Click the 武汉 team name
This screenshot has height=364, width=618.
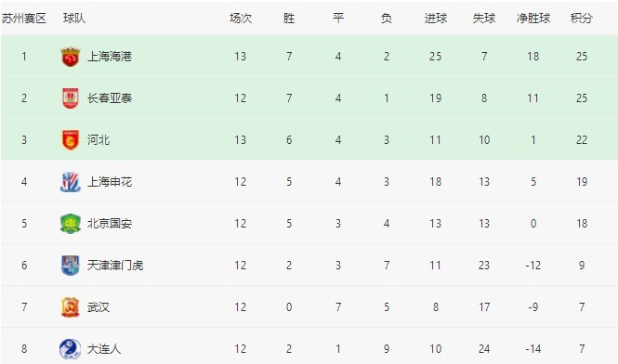[99, 306]
